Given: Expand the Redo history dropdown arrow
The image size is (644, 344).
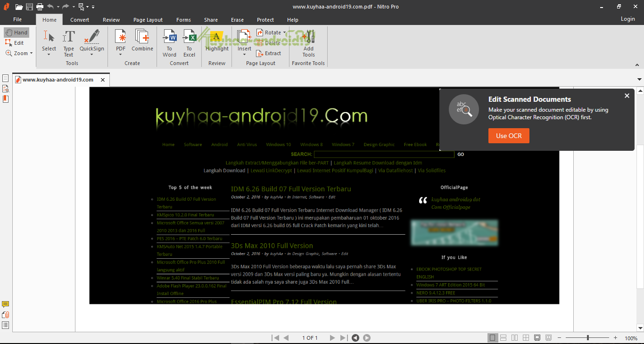Looking at the screenshot, I should (74, 7).
